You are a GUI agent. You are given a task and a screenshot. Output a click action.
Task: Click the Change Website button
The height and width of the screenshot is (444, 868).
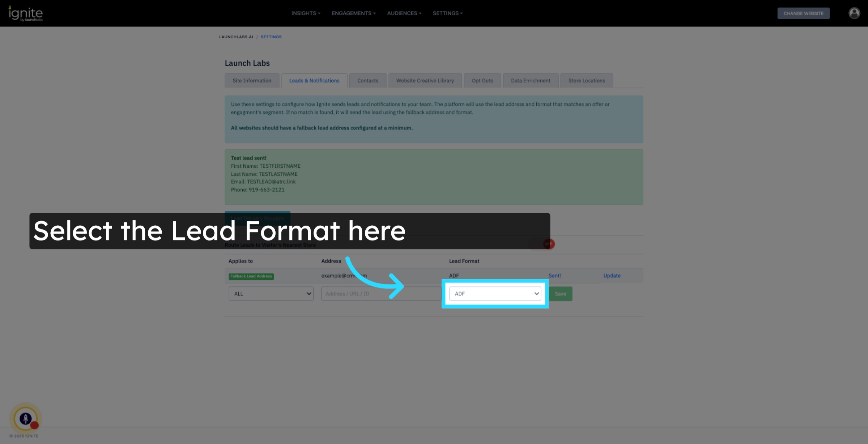[x=803, y=13]
